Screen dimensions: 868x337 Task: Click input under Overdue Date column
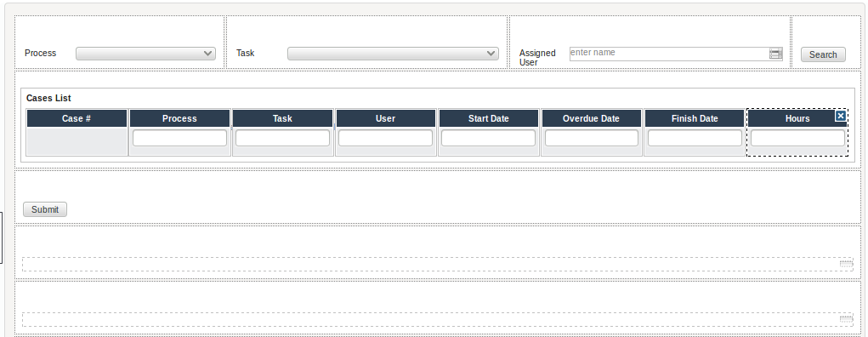(x=592, y=138)
